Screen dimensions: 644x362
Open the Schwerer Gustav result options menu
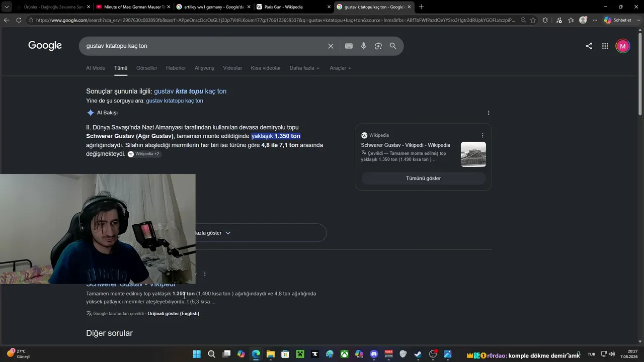tap(205, 274)
